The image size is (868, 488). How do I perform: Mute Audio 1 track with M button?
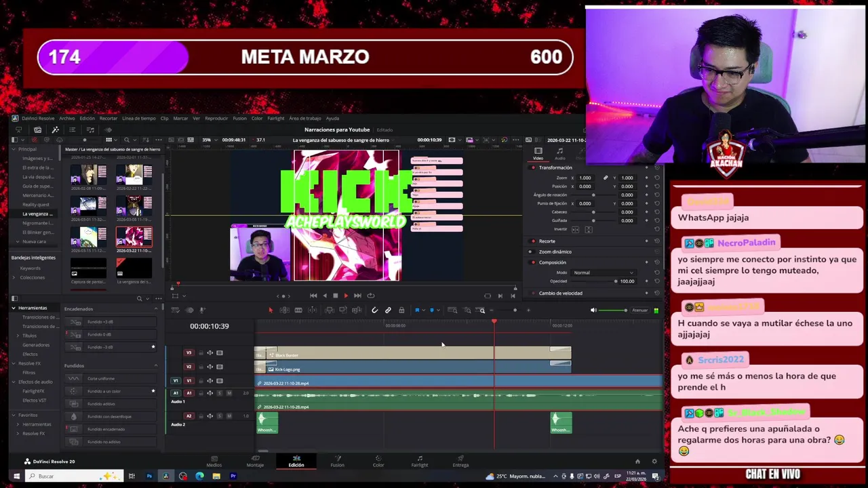pyautogui.click(x=229, y=393)
